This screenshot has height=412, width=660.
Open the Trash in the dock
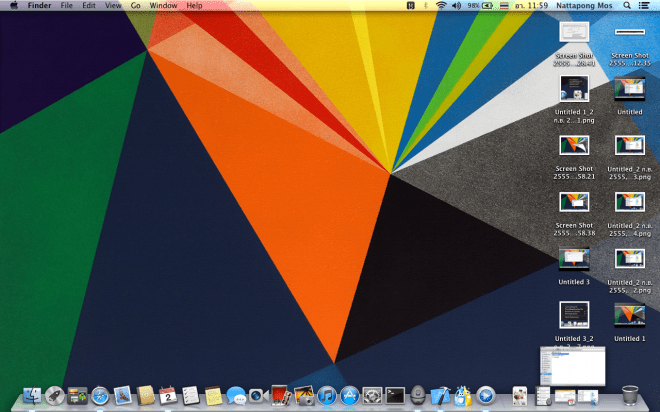coord(629,396)
